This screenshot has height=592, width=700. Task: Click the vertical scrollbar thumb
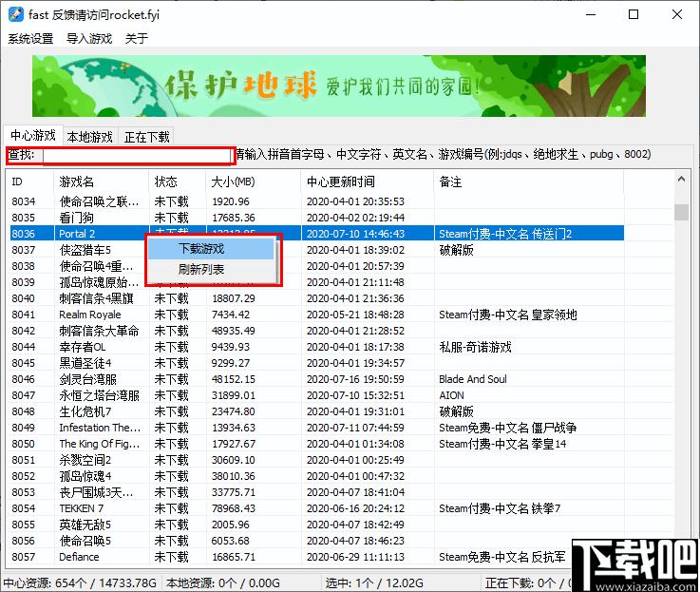[681, 212]
